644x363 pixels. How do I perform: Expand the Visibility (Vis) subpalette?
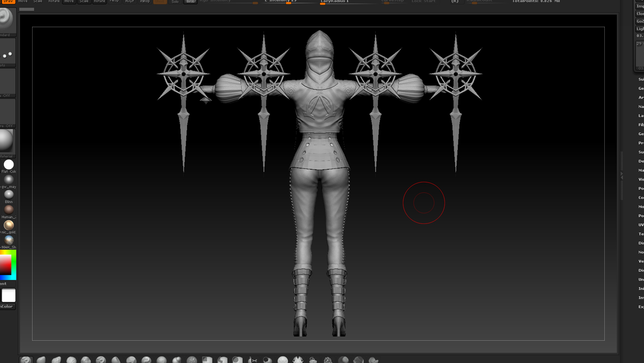click(x=641, y=179)
